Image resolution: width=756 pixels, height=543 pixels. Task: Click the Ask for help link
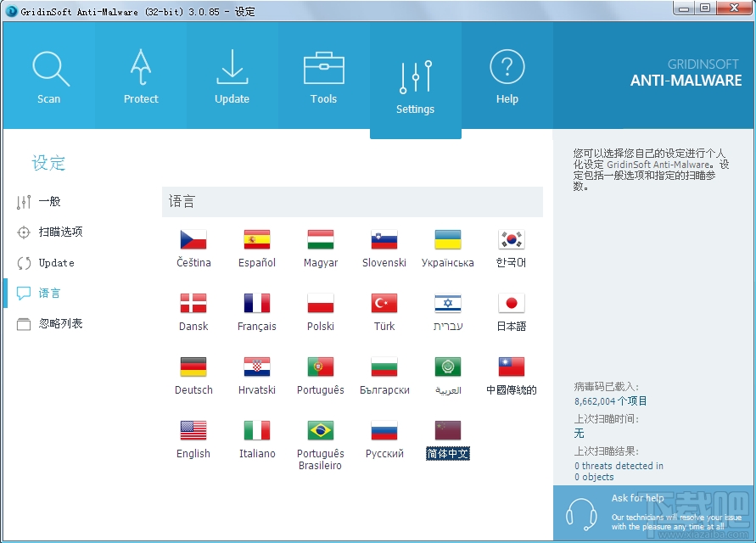pyautogui.click(x=637, y=498)
